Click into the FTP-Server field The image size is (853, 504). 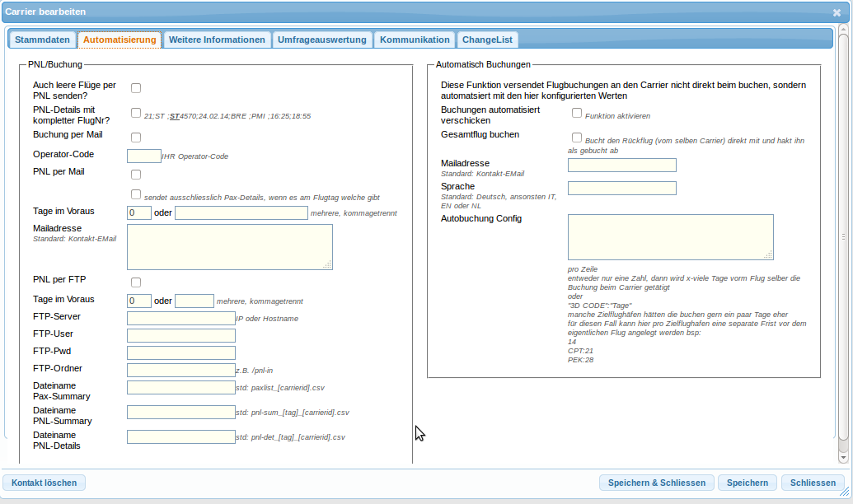[x=181, y=318]
